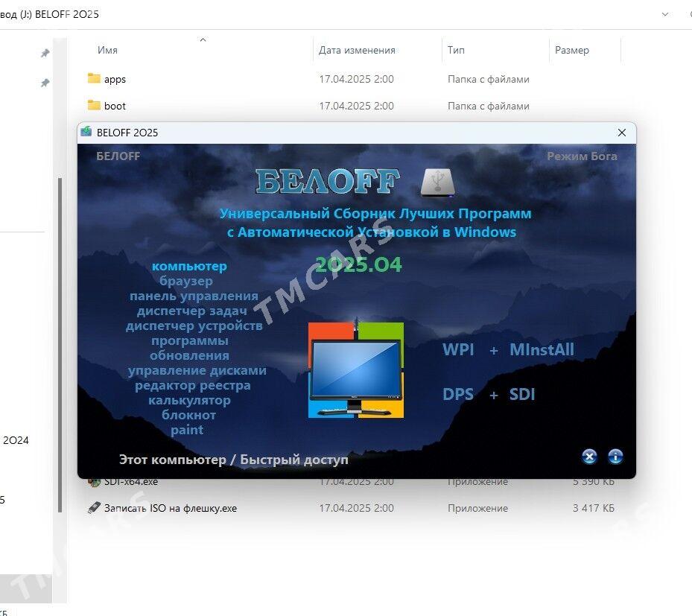Viewport: 692px width, 616px height.
Task: Expand the Explorer address bar dropdown chevron
Action: pyautogui.click(x=664, y=14)
